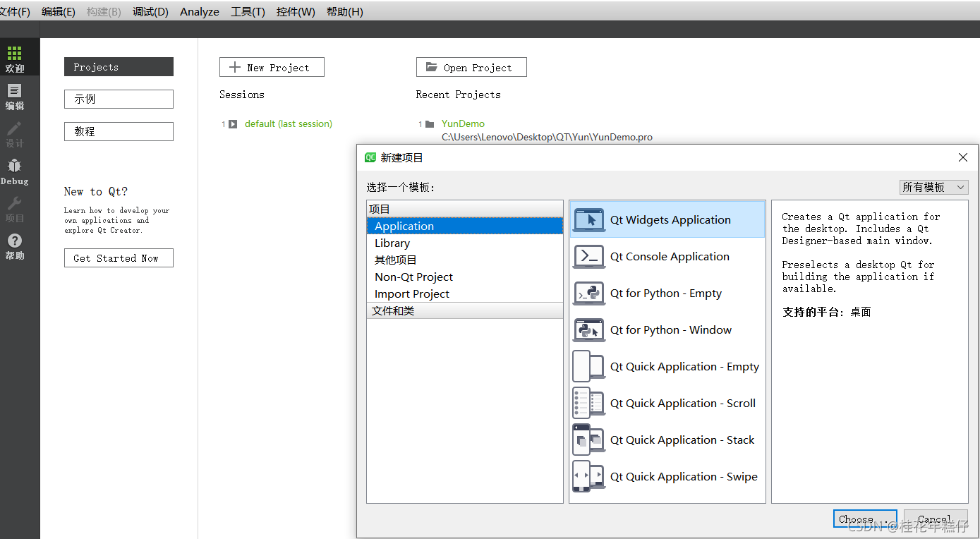Viewport: 980px width, 539px height.
Task: Select Qt Quick Application - Swipe icon
Action: click(588, 477)
